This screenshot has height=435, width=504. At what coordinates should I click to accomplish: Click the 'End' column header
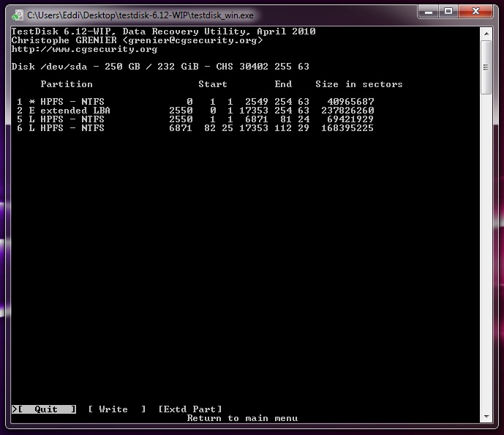[x=283, y=84]
